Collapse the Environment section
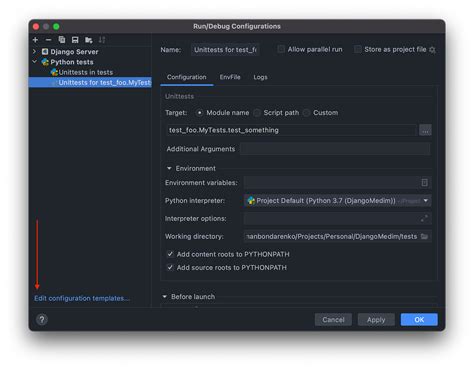Viewport: 474px width, 369px height. [x=169, y=168]
